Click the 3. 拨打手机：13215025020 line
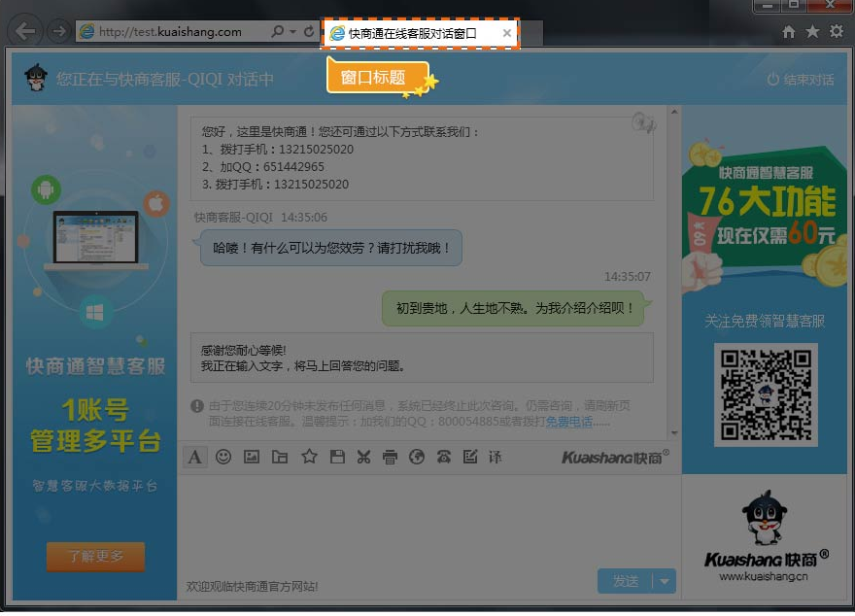855x616 pixels. [x=275, y=185]
